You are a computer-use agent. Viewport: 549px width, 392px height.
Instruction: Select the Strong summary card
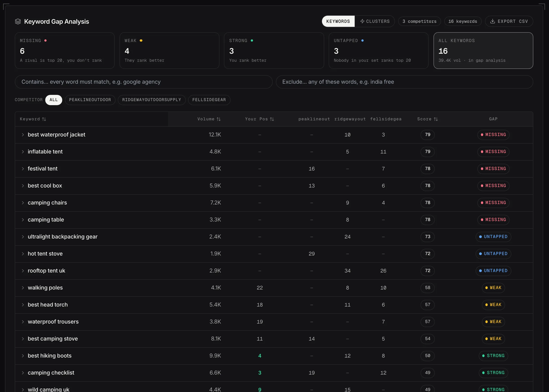[274, 50]
